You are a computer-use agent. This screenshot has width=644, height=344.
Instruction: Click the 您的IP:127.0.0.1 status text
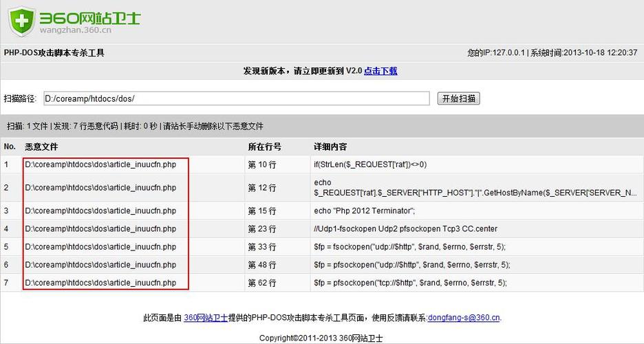[x=496, y=53]
